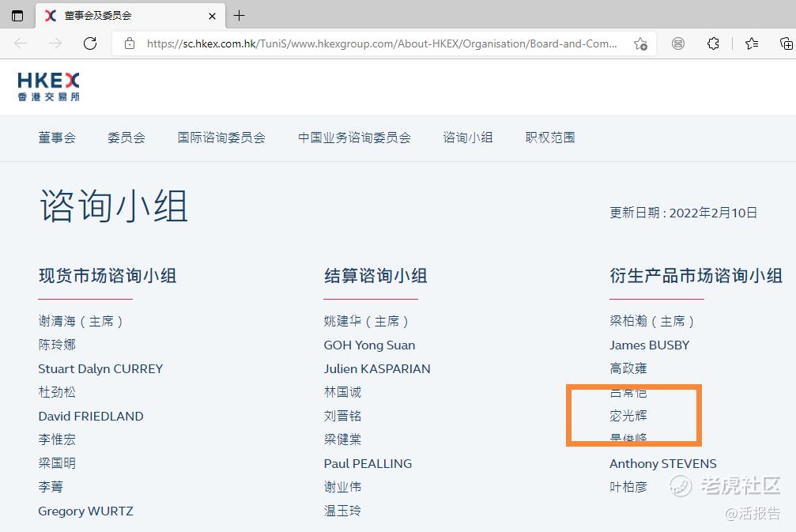Viewport: 796px width, 532px height.
Task: Open 李惟宏 member link
Action: pyautogui.click(x=57, y=439)
